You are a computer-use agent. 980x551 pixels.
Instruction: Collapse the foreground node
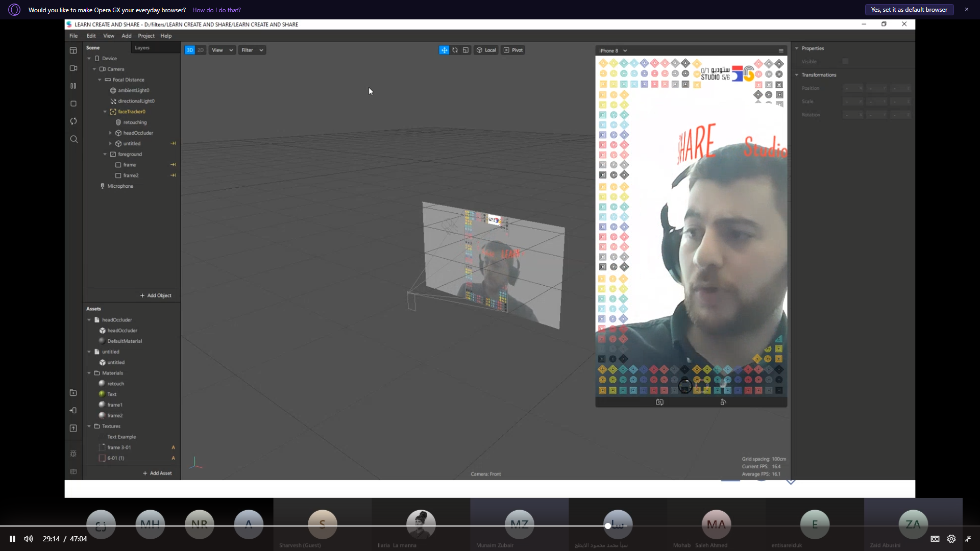[x=105, y=154]
